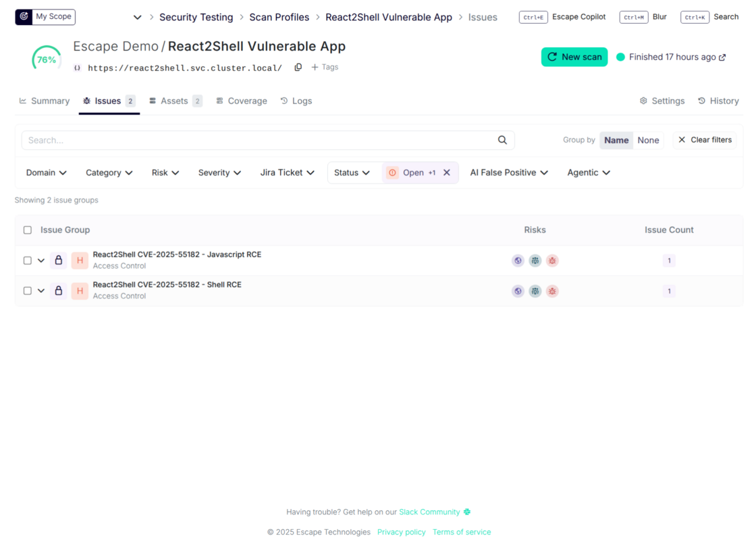
Task: Check the Javascript RCE issue group checkbox
Action: (x=28, y=261)
